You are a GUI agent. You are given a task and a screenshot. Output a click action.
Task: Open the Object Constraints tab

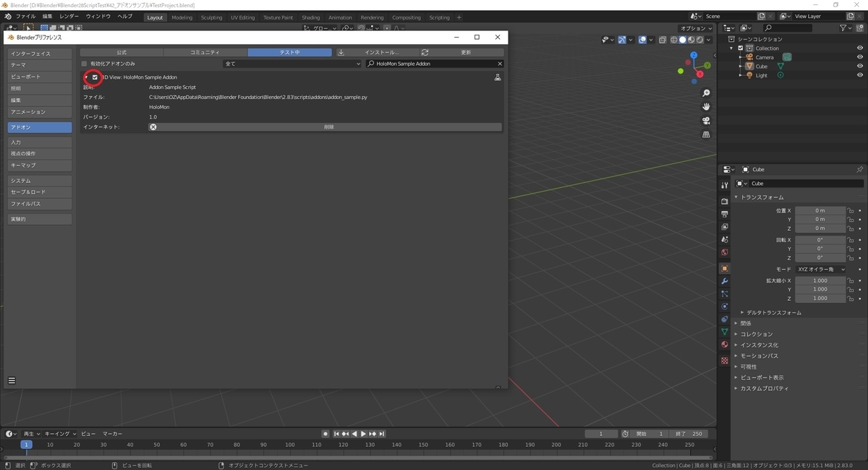pyautogui.click(x=724, y=319)
